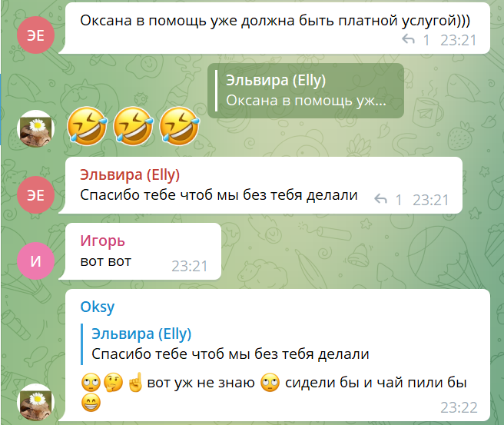
Task: Click the reply count '1' on the 'Спасибо тебе' message
Action: (x=399, y=200)
